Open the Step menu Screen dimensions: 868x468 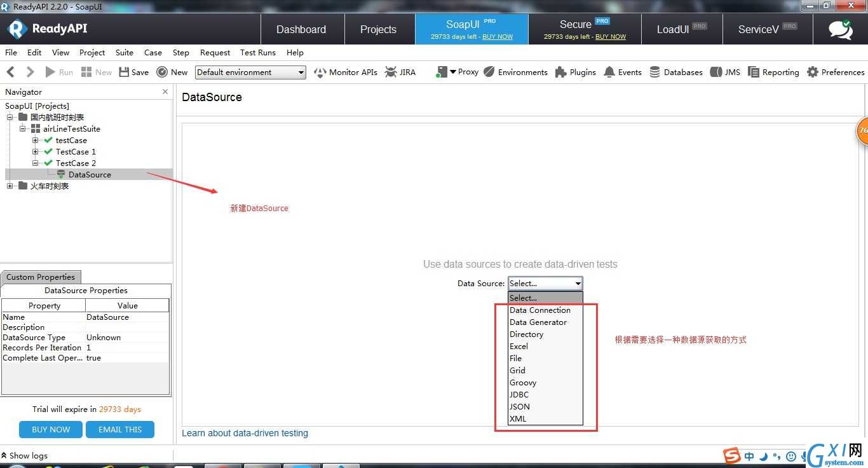click(181, 52)
